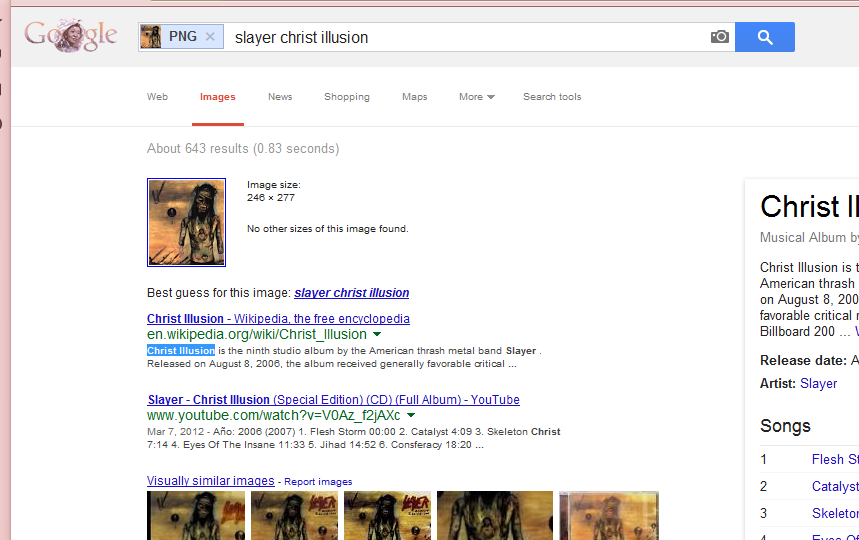
Task: Open Flesh Storm song link
Action: coord(835,459)
